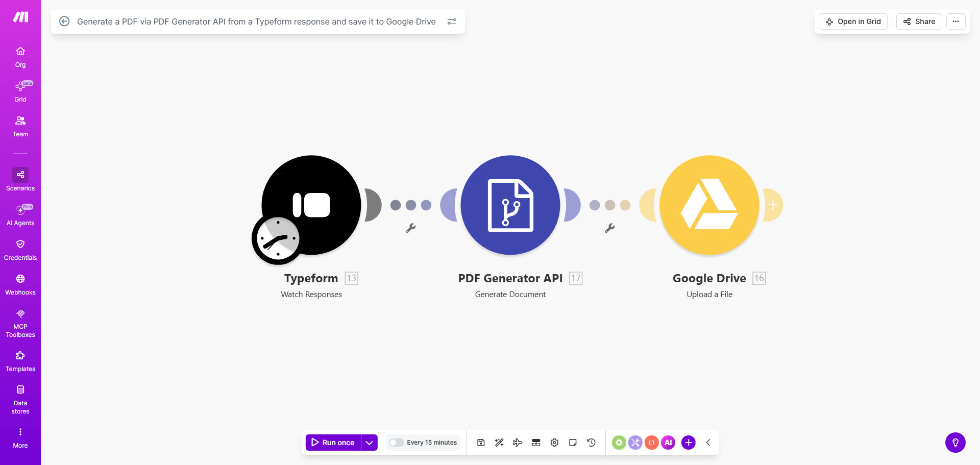Open the Grid beta view from sidebar
This screenshot has height=465, width=980.
pyautogui.click(x=20, y=92)
